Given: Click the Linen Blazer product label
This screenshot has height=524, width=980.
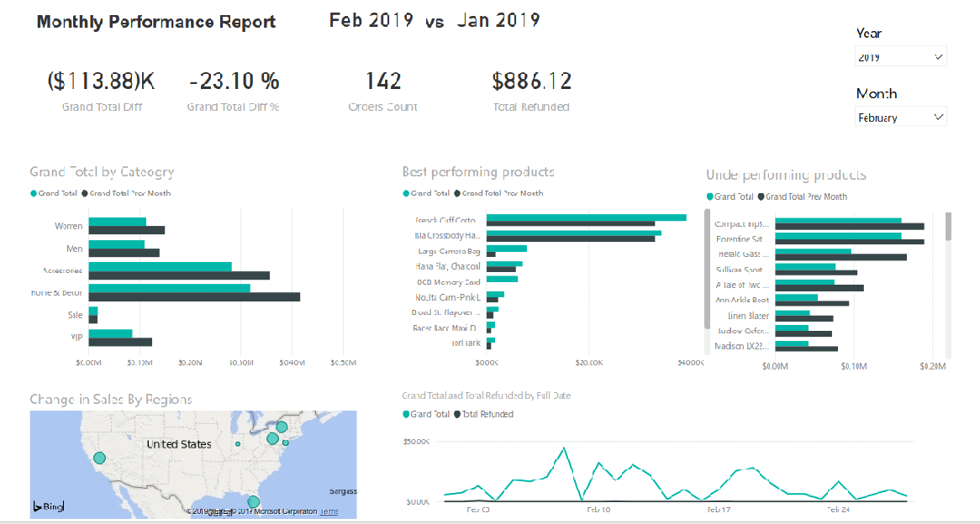Looking at the screenshot, I should pyautogui.click(x=748, y=316).
